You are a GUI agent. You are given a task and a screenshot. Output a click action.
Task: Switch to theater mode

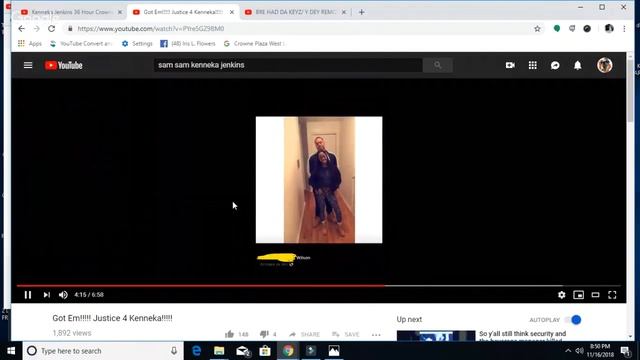tap(596, 295)
